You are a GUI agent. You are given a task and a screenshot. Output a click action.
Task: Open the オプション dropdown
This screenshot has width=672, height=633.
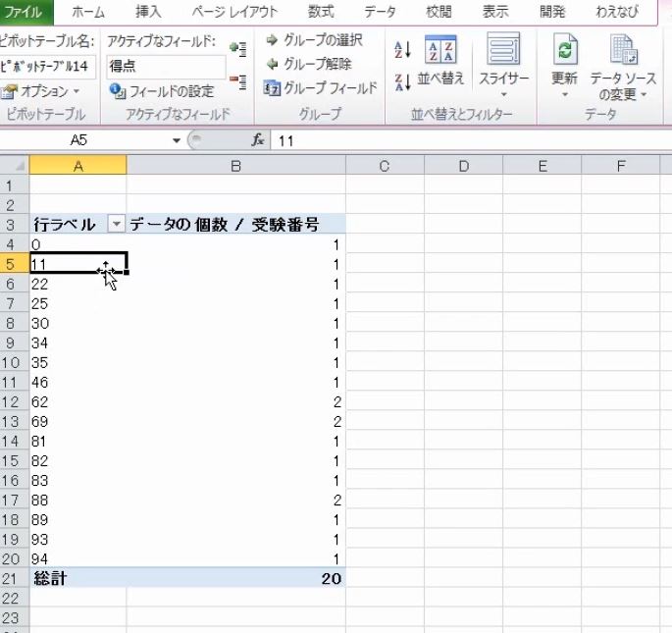41,91
